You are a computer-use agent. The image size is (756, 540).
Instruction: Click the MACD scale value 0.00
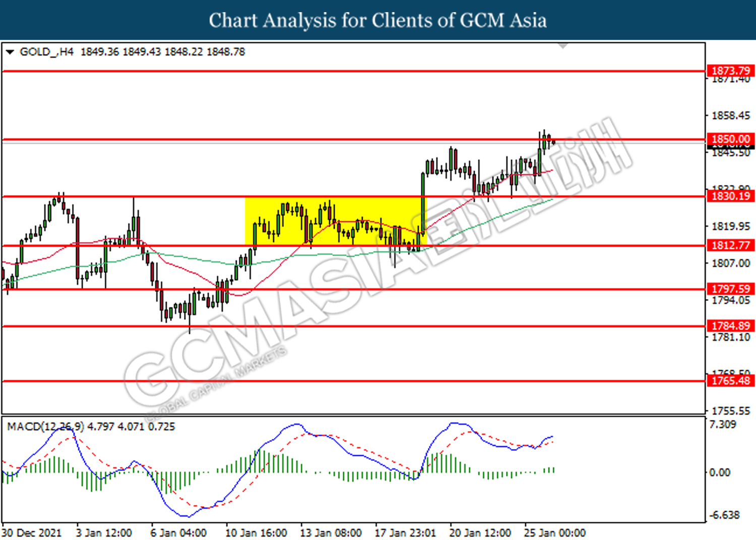(x=720, y=472)
